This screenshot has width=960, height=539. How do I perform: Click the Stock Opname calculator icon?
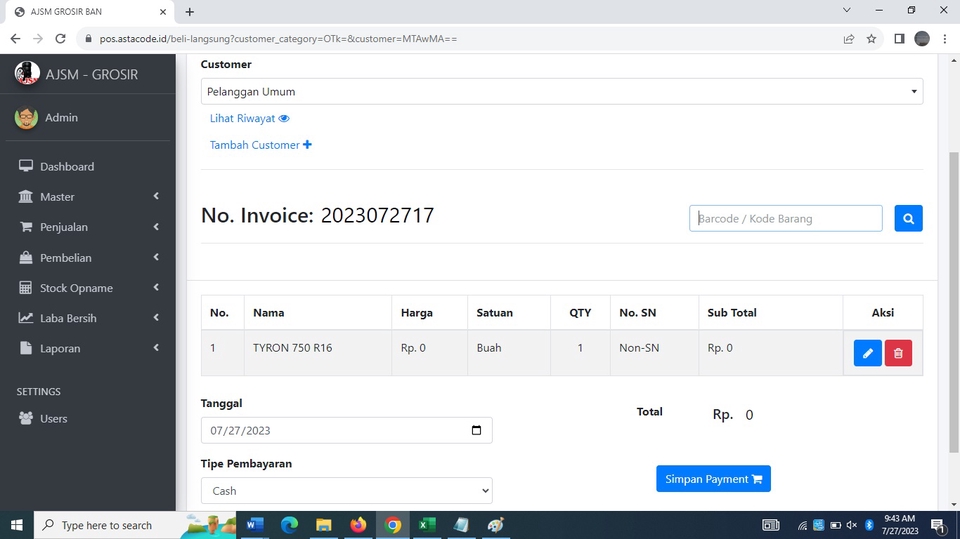point(26,288)
